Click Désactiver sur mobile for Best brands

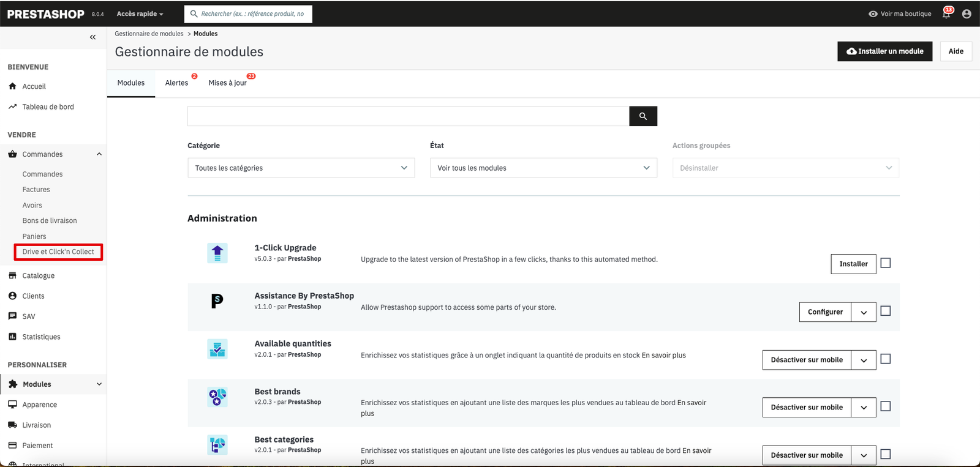point(807,408)
